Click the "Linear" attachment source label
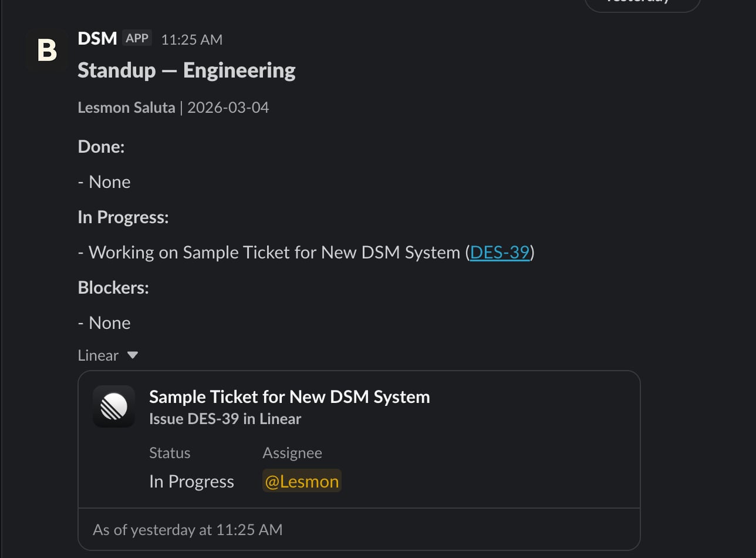This screenshot has width=756, height=558. coord(98,355)
